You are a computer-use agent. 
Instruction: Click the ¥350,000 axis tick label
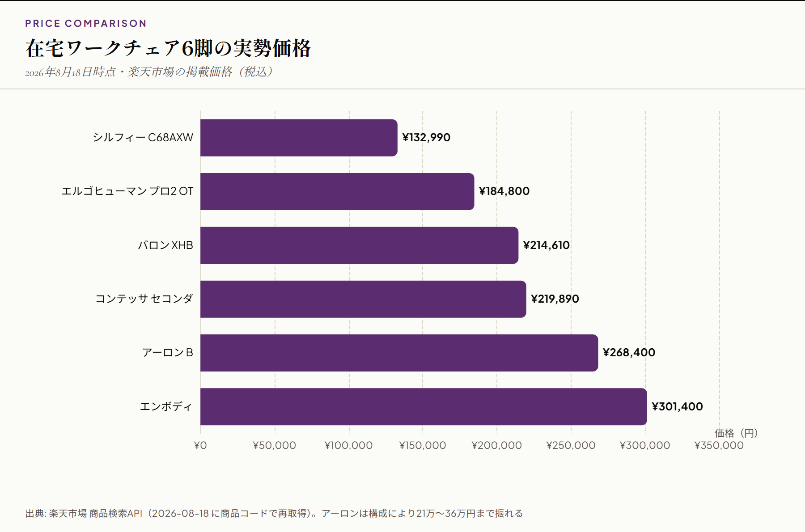719,445
